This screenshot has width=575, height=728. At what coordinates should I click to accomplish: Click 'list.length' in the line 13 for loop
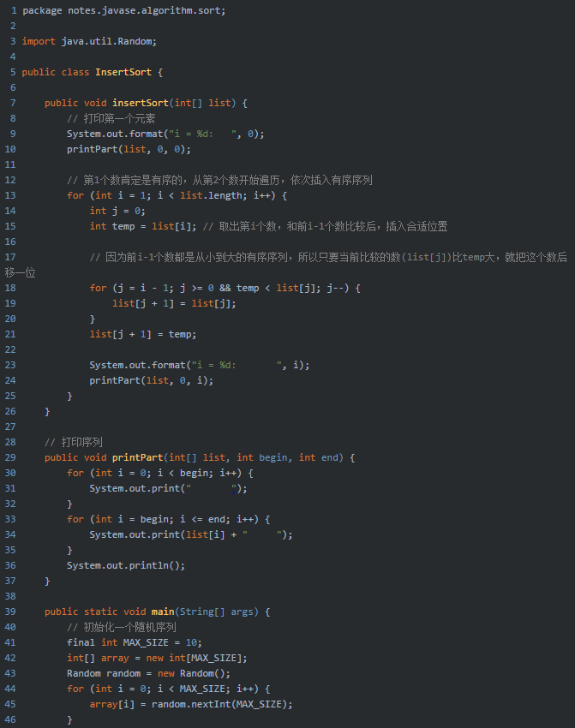tap(211, 195)
